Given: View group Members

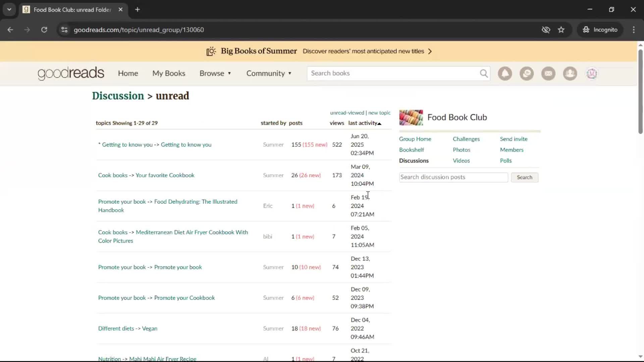Looking at the screenshot, I should tap(512, 150).
